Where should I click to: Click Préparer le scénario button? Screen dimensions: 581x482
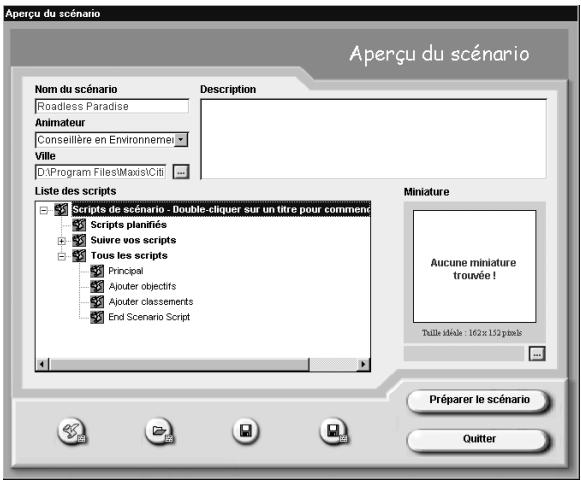[478, 400]
